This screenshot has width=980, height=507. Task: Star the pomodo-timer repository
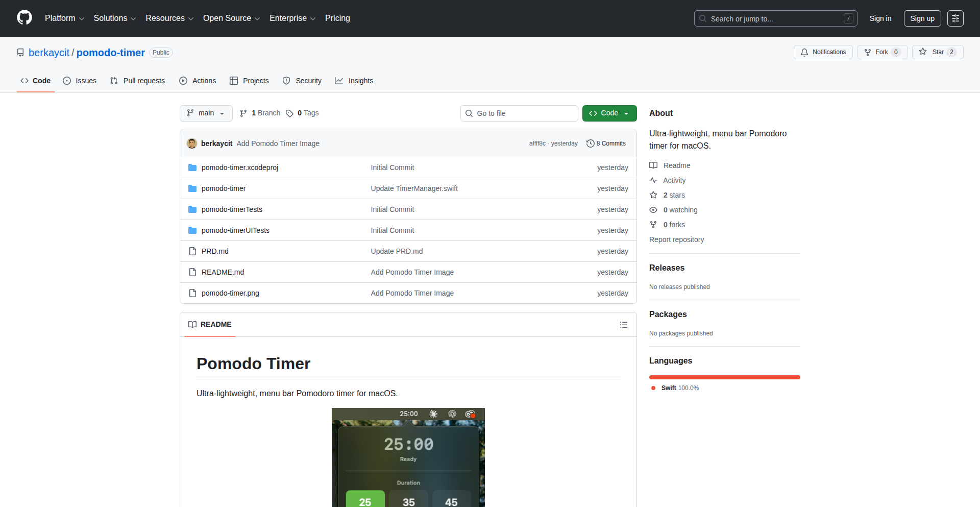pyautogui.click(x=938, y=52)
